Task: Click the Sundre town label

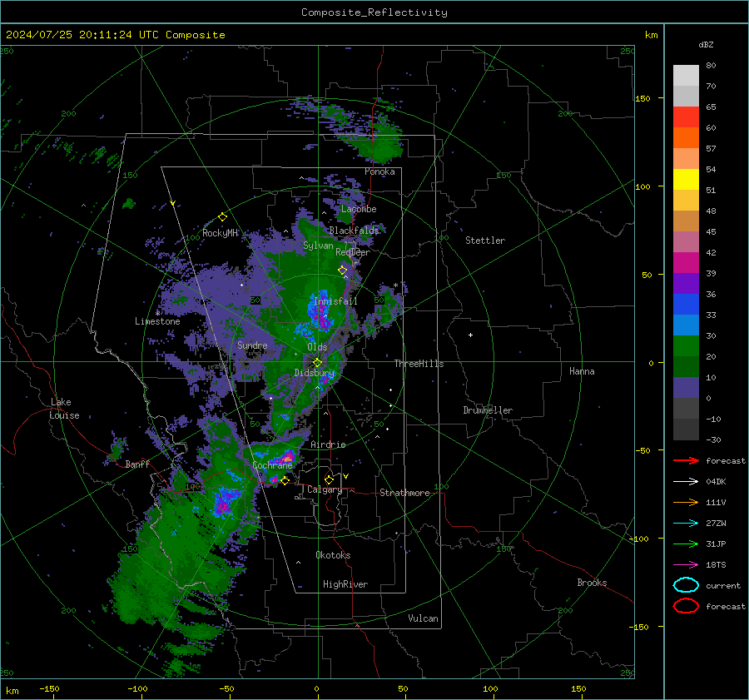Action: pyautogui.click(x=252, y=345)
